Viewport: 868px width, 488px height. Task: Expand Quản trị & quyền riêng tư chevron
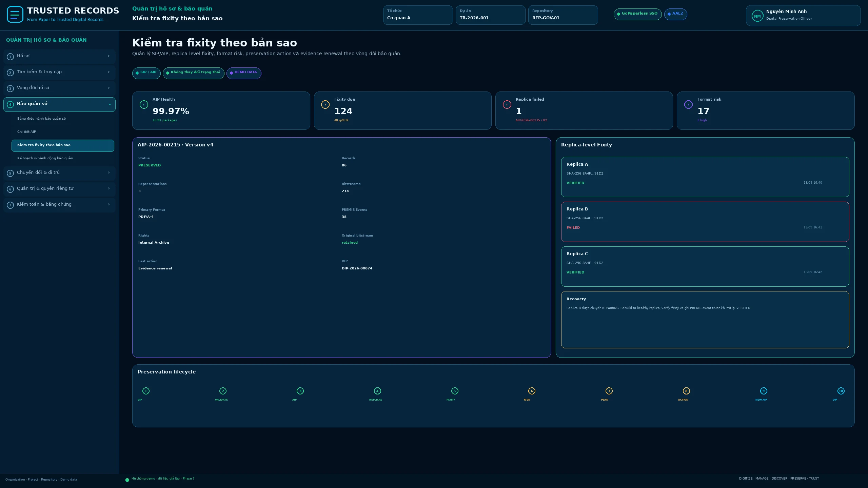(109, 189)
